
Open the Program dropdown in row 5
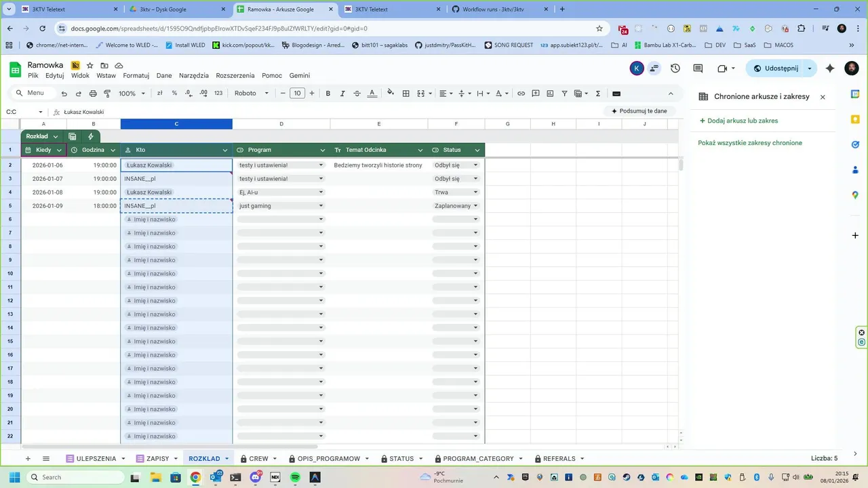click(321, 206)
